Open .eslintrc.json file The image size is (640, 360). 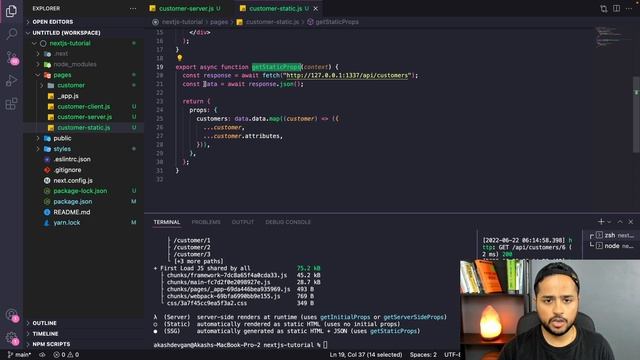[x=72, y=159]
